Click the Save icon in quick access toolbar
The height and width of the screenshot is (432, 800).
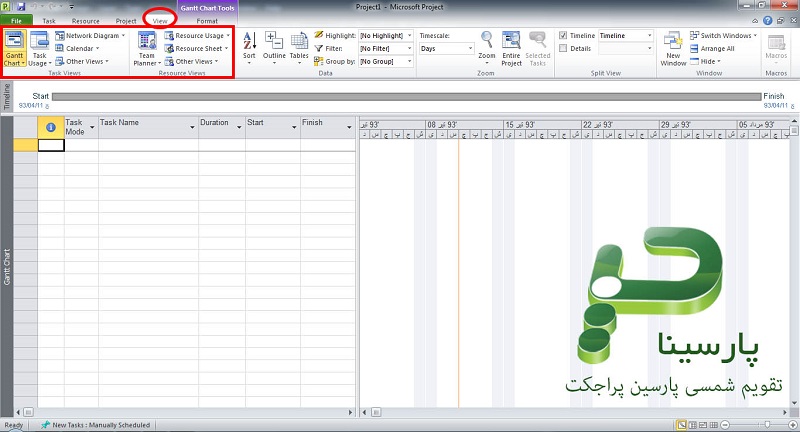click(21, 7)
